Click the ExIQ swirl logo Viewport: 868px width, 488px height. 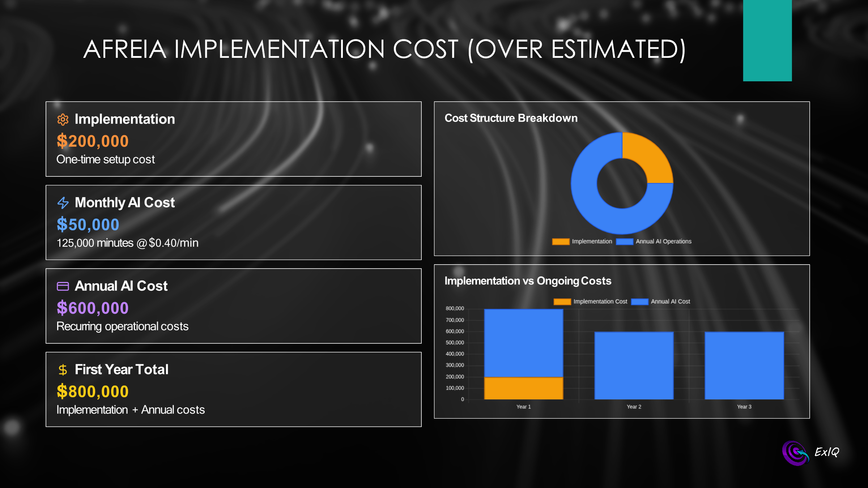[x=796, y=453]
